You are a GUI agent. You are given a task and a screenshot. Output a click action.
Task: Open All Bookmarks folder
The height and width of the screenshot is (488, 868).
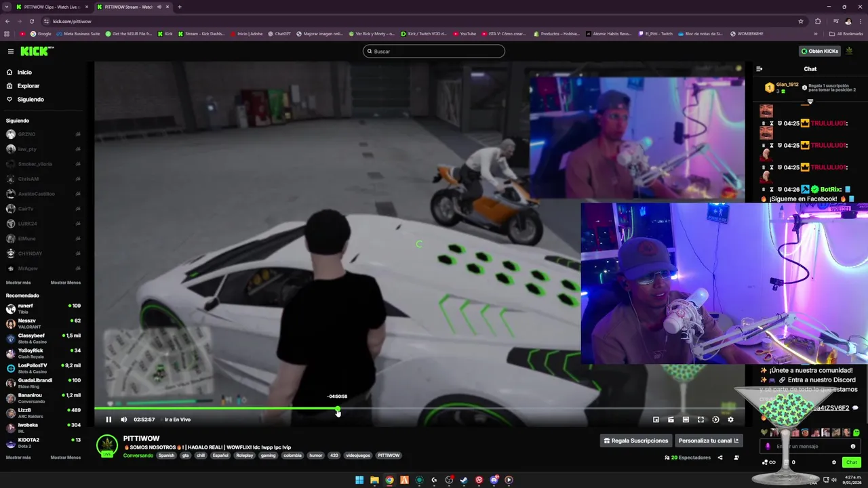[x=846, y=33]
